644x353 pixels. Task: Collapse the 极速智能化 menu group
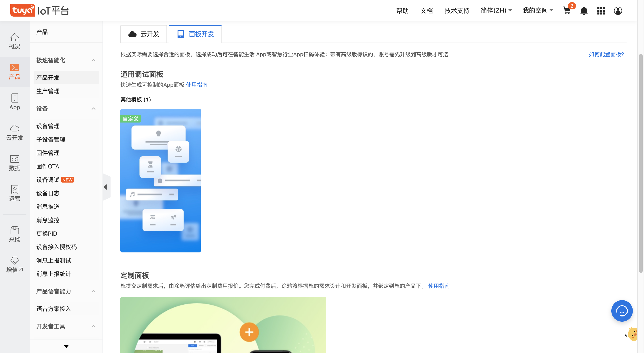93,60
